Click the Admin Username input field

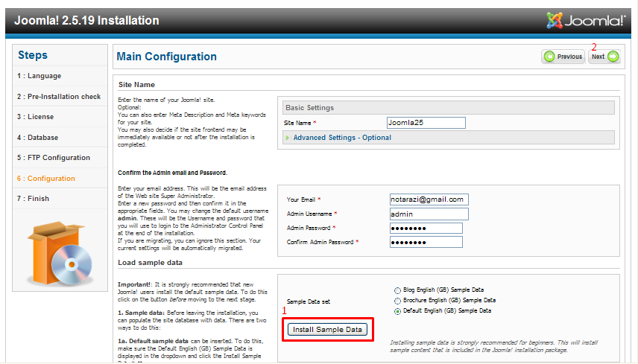pyautogui.click(x=429, y=214)
